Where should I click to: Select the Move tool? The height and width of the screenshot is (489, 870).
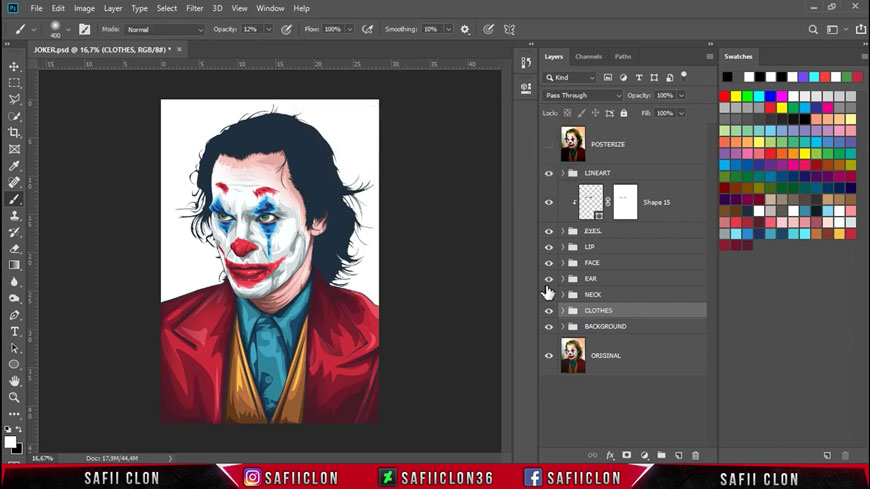click(x=14, y=67)
